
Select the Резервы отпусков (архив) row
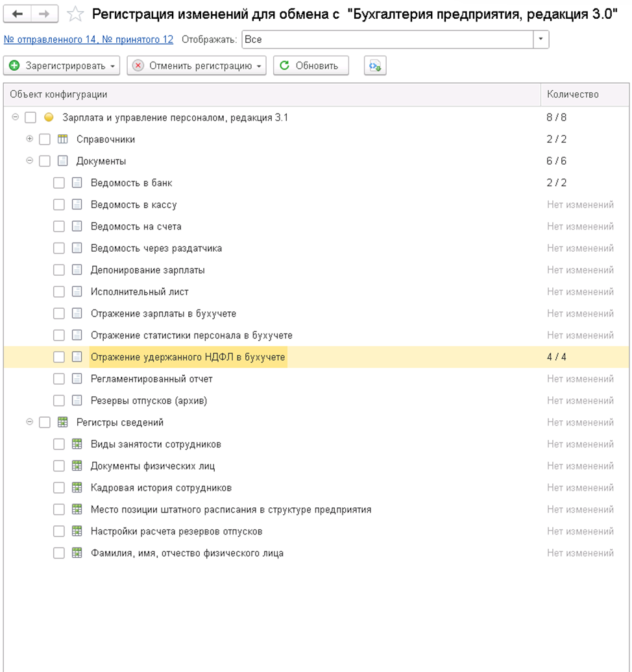[x=317, y=401]
